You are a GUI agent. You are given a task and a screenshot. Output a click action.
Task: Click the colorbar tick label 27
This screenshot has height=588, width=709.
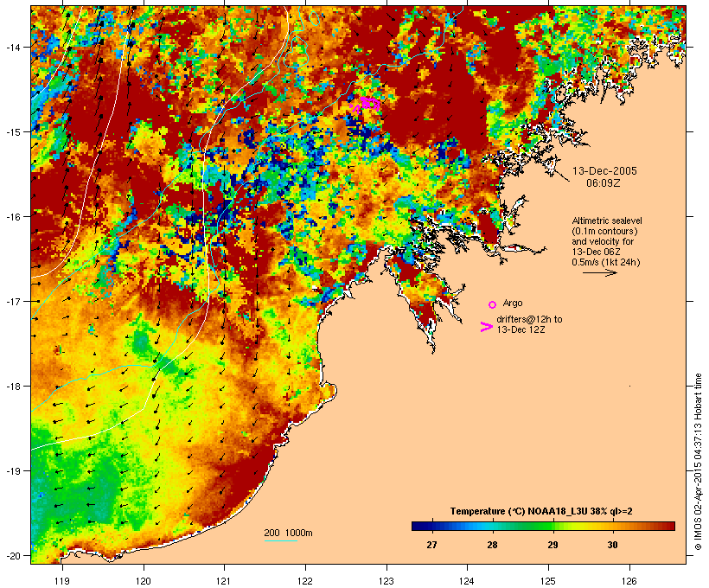[431, 545]
